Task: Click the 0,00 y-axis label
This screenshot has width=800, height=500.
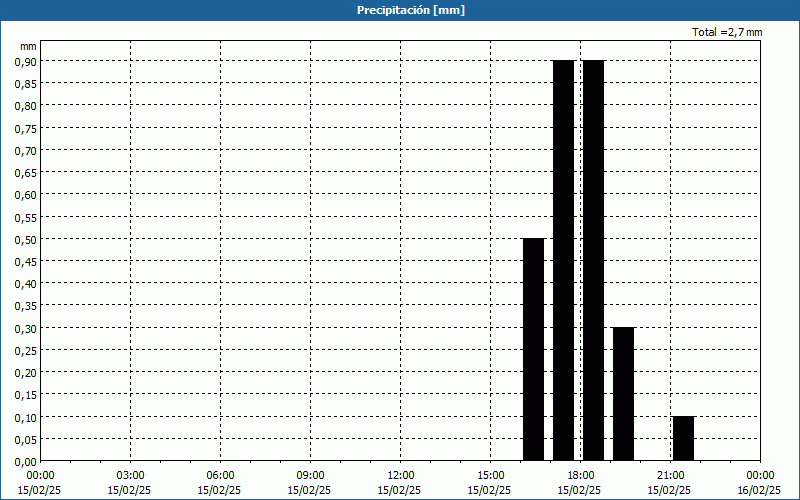Action: click(x=26, y=461)
